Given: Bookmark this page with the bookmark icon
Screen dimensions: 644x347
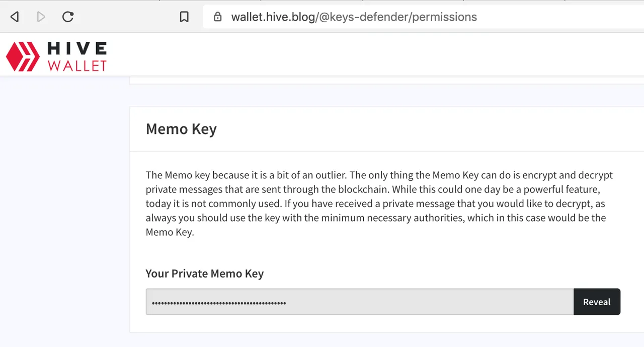Looking at the screenshot, I should point(184,17).
